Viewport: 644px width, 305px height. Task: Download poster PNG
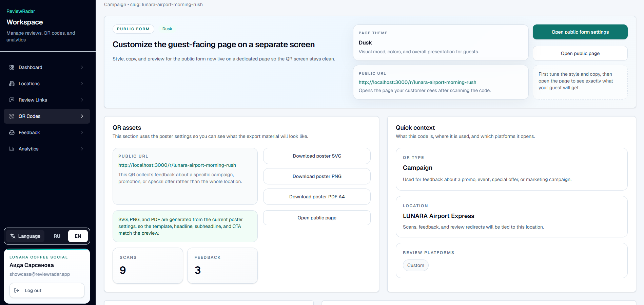[317, 176]
